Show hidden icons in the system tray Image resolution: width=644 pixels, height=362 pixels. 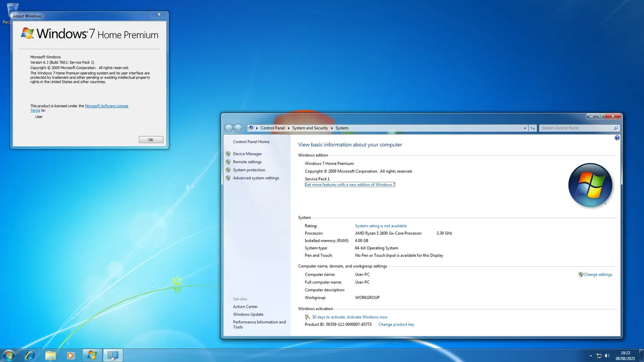(x=591, y=355)
